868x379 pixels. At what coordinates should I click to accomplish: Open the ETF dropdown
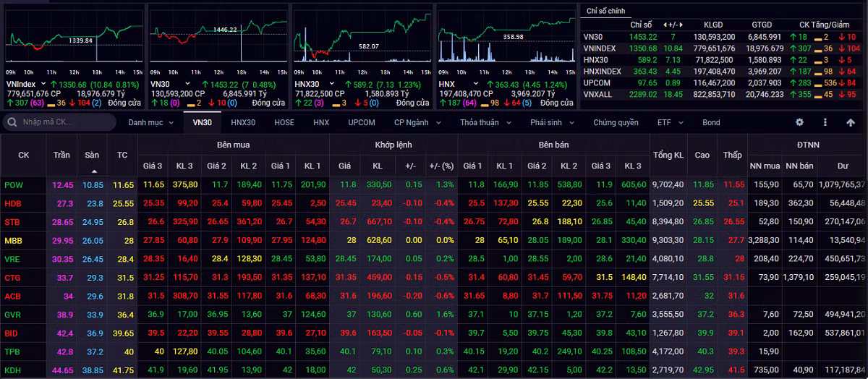pyautogui.click(x=668, y=122)
